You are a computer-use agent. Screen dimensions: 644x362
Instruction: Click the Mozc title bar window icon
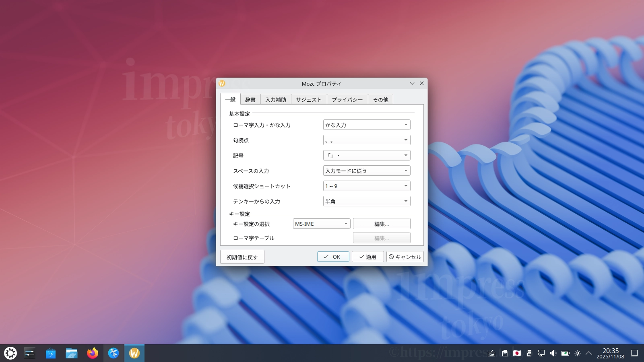point(222,83)
